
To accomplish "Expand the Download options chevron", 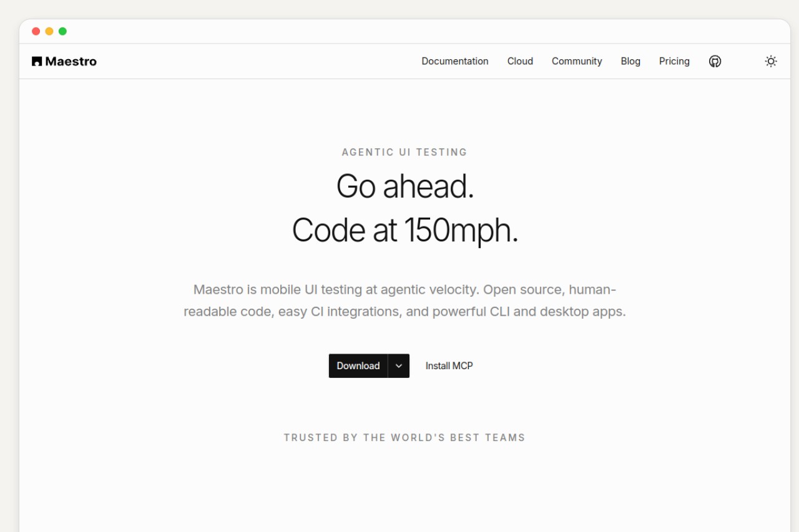I will pos(399,366).
